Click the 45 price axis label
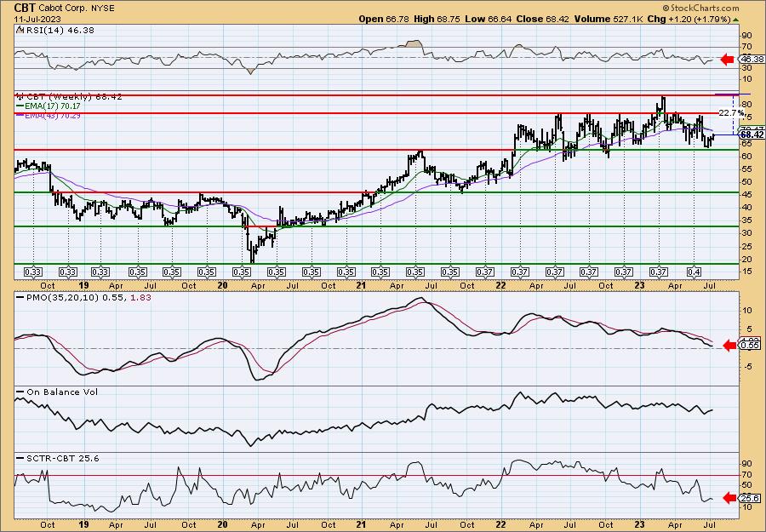The width and height of the screenshot is (766, 532). click(747, 194)
